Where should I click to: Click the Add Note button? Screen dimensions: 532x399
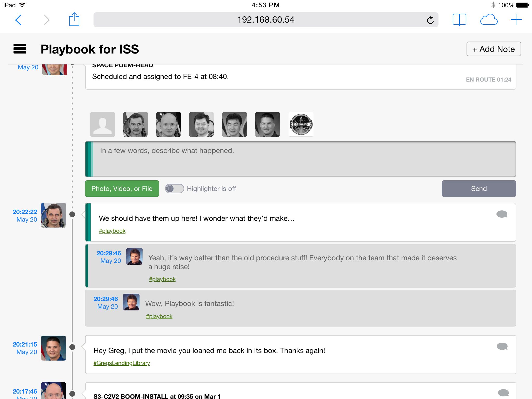494,49
